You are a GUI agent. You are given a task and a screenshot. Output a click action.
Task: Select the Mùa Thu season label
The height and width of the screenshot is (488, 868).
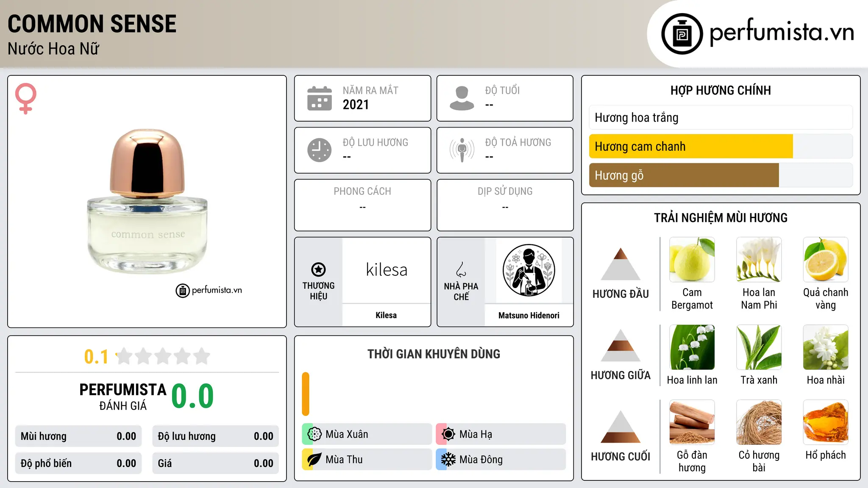point(344,460)
